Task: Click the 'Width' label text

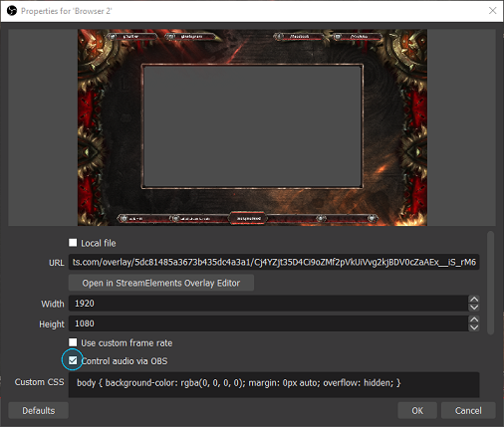Action: 53,304
